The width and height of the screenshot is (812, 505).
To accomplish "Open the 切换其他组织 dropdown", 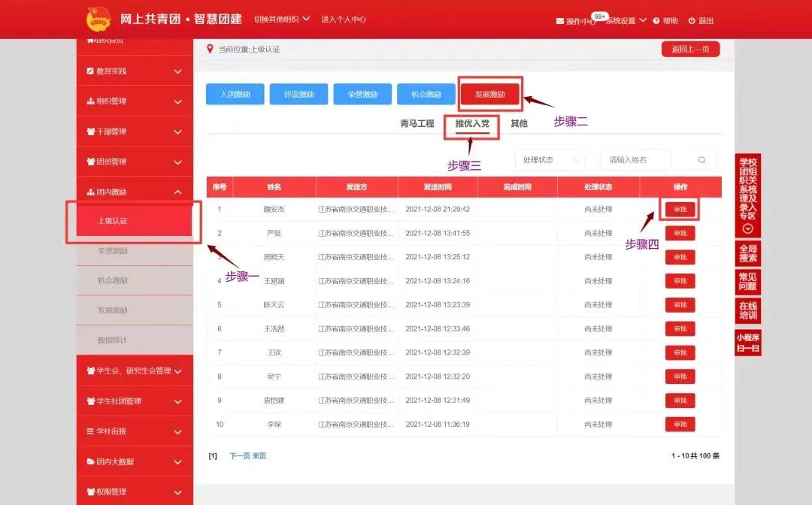I will (x=282, y=19).
